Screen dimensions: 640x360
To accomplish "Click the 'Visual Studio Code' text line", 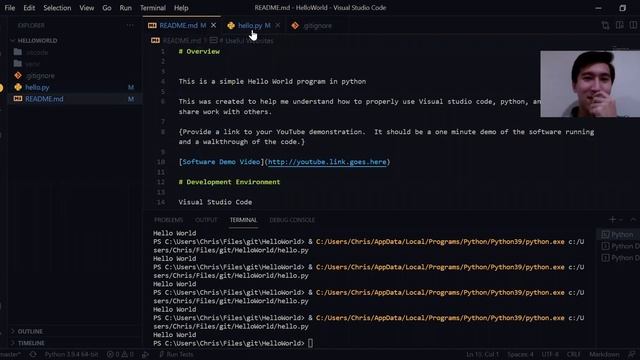I will tap(215, 202).
